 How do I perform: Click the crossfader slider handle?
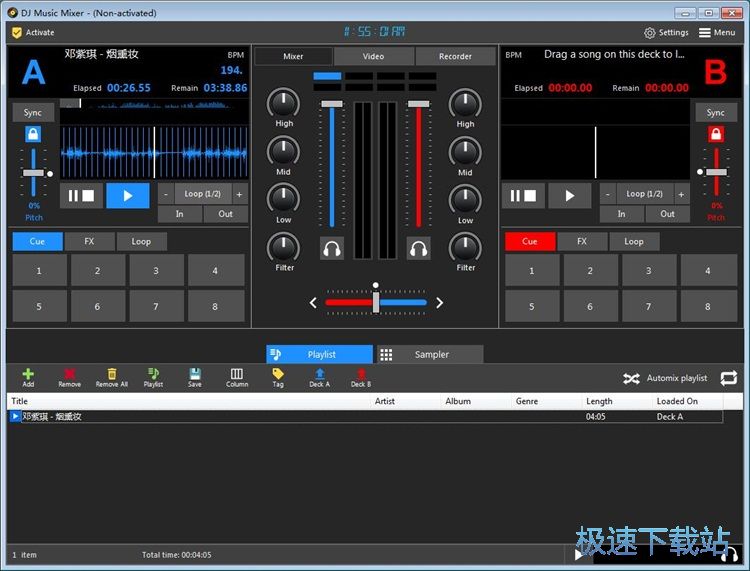[x=376, y=301]
